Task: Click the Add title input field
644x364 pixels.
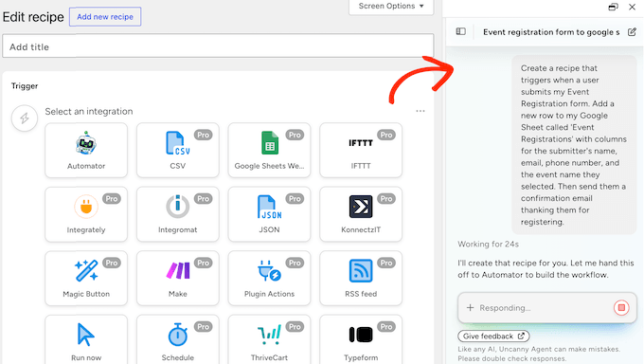Action: click(218, 46)
